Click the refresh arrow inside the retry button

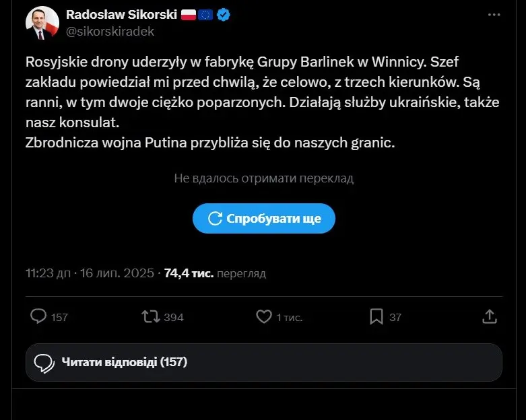click(x=215, y=219)
